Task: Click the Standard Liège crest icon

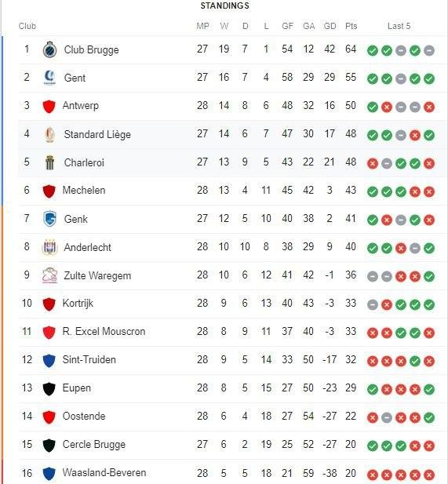Action: coord(49,134)
